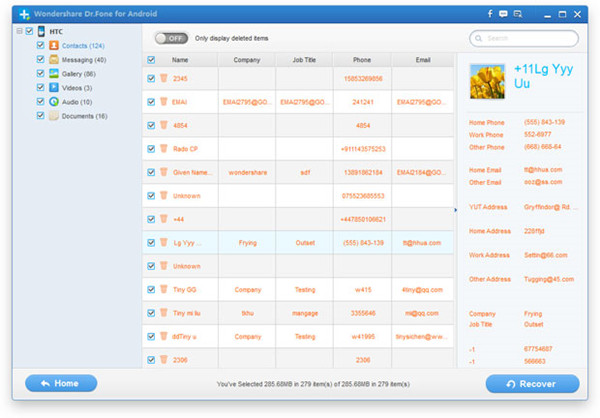The width and height of the screenshot is (600, 418).
Task: Click the search magnifier icon
Action: [x=478, y=38]
